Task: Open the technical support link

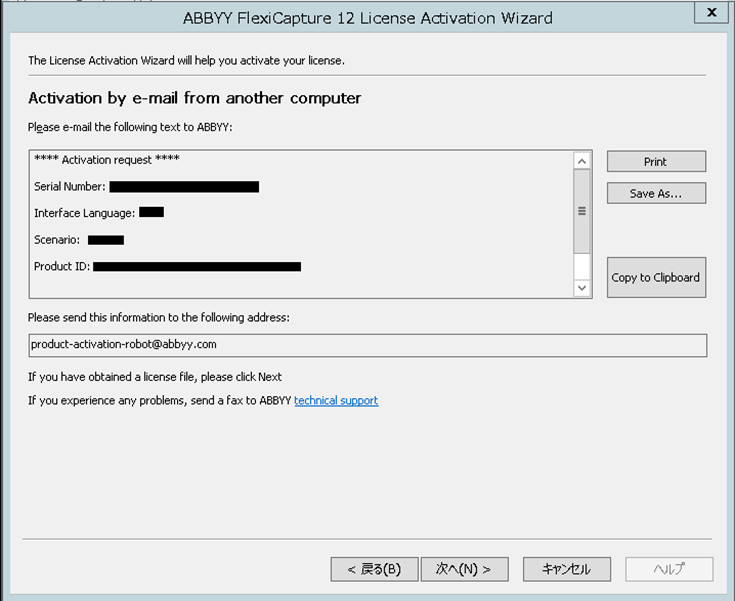Action: [x=336, y=400]
